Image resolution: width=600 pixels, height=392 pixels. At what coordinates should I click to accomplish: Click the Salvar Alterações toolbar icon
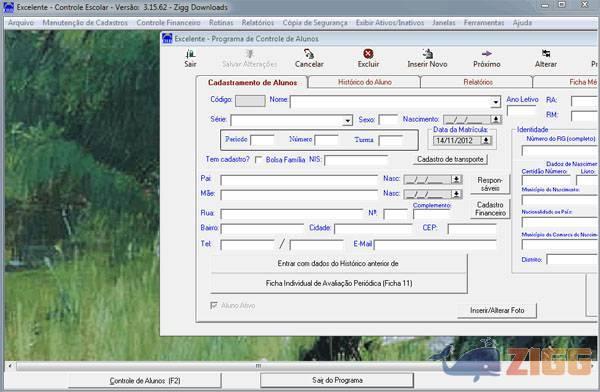coord(249,54)
